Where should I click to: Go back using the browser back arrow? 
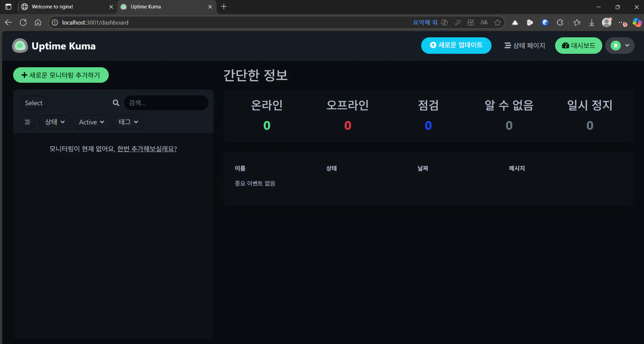pyautogui.click(x=8, y=23)
